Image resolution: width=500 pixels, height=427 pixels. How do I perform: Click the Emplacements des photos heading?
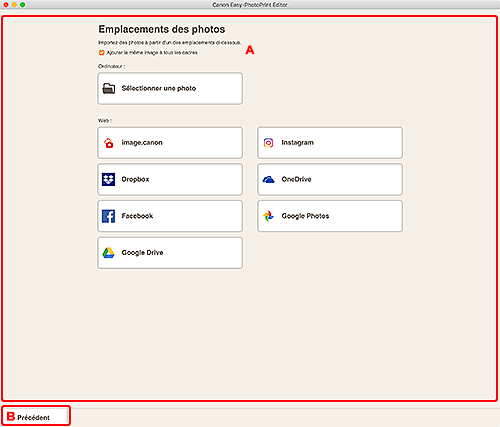(x=162, y=29)
